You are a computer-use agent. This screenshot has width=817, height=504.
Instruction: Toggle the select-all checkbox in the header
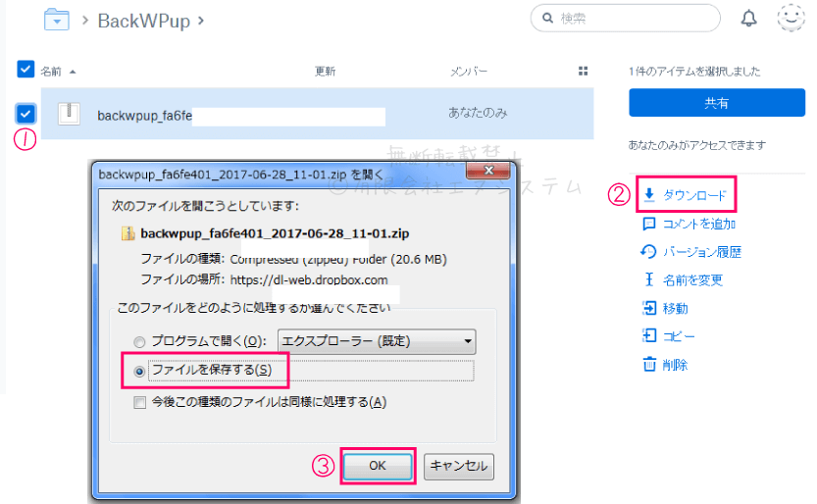click(x=26, y=70)
